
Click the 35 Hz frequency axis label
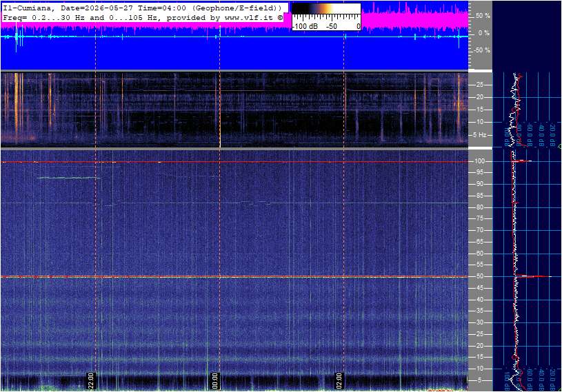pos(479,311)
